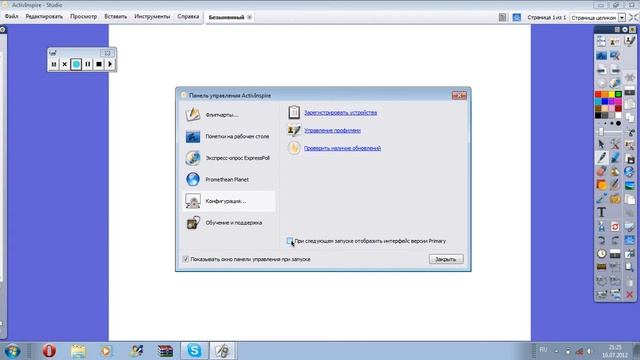
Task: Pick the red color swatch
Action: point(598,94)
